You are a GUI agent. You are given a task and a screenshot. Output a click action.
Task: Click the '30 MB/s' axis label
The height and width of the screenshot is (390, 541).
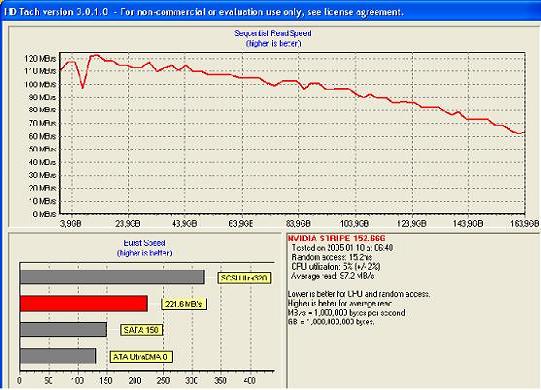pos(42,175)
